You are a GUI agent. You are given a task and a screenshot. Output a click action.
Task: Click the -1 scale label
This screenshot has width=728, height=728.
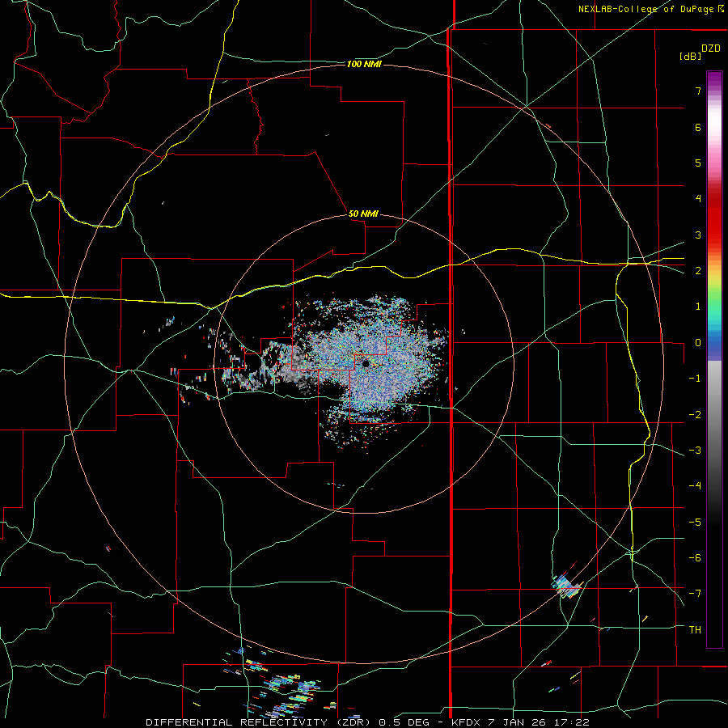(695, 379)
